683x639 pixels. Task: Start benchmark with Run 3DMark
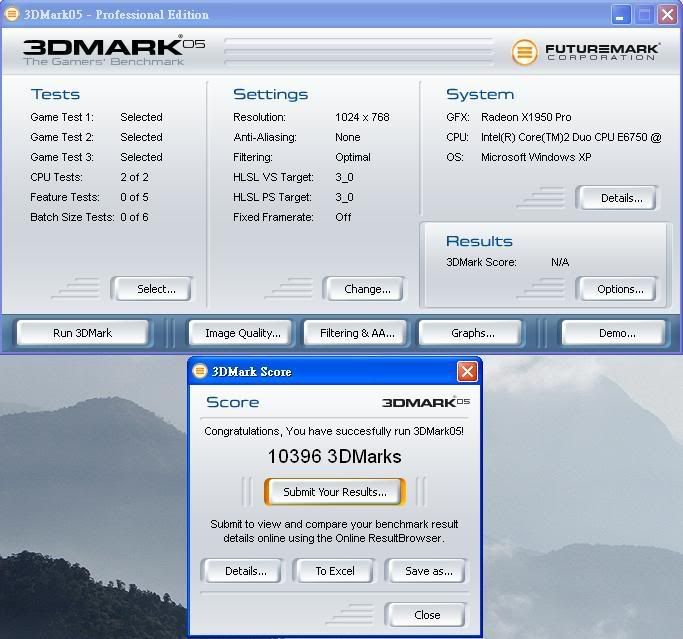pos(82,333)
